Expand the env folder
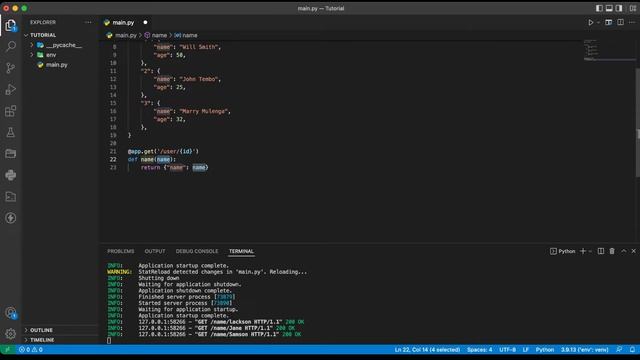This screenshot has height=360, width=640. (x=32, y=55)
